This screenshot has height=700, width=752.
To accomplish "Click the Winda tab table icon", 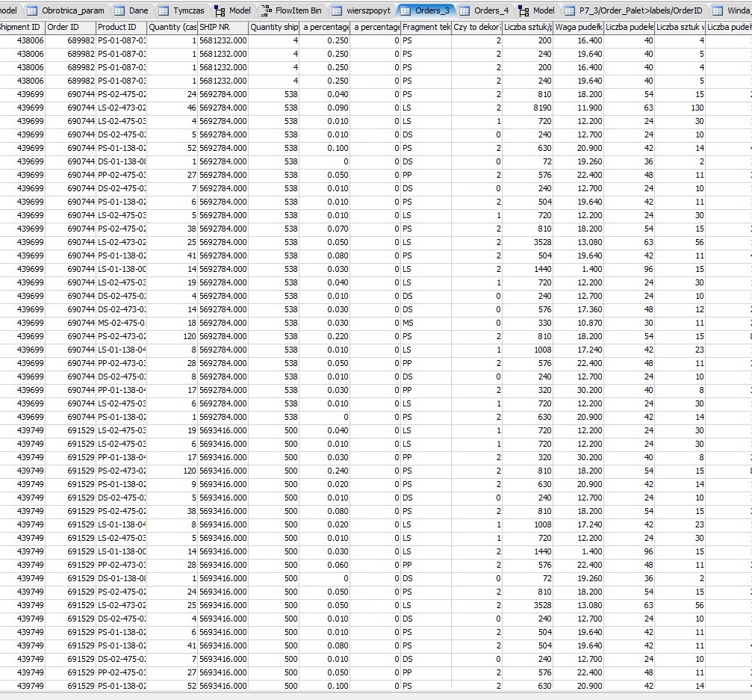I will point(717,10).
